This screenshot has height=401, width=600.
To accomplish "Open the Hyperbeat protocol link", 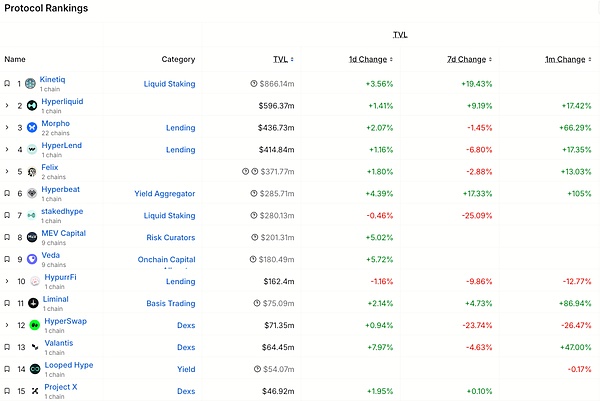I will tap(61, 188).
